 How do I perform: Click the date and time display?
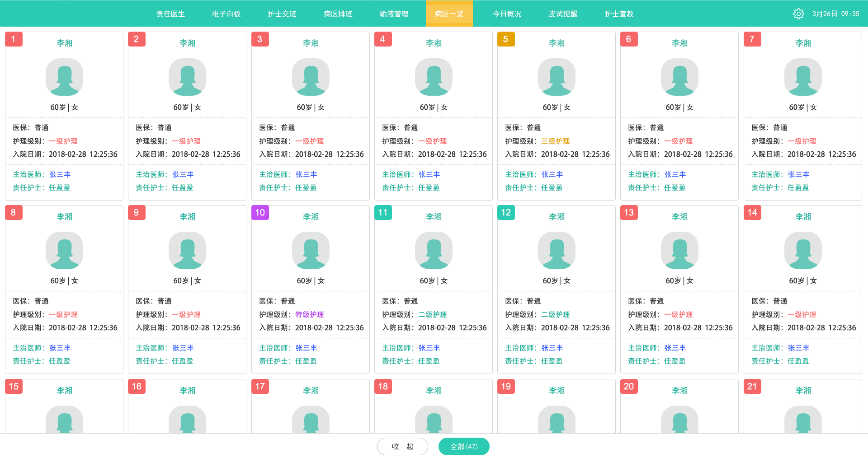[835, 14]
